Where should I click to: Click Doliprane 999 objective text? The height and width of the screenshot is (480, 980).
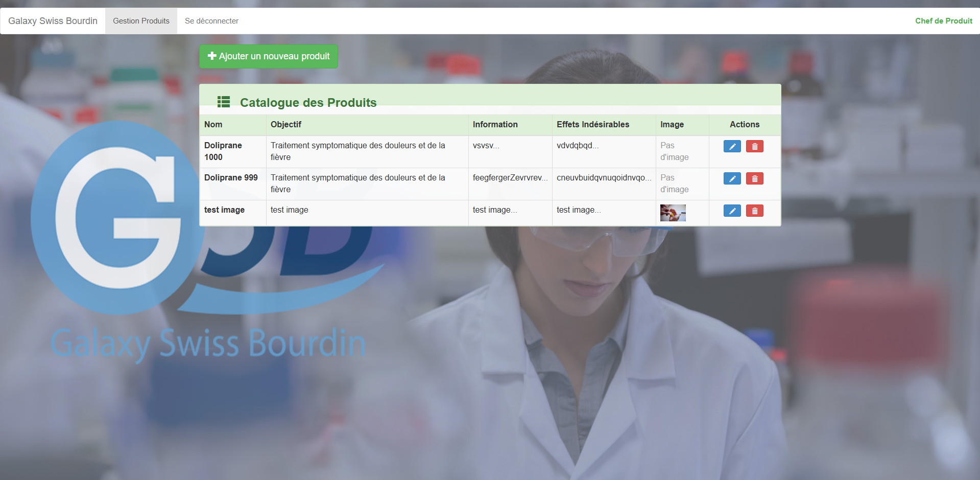tap(357, 184)
